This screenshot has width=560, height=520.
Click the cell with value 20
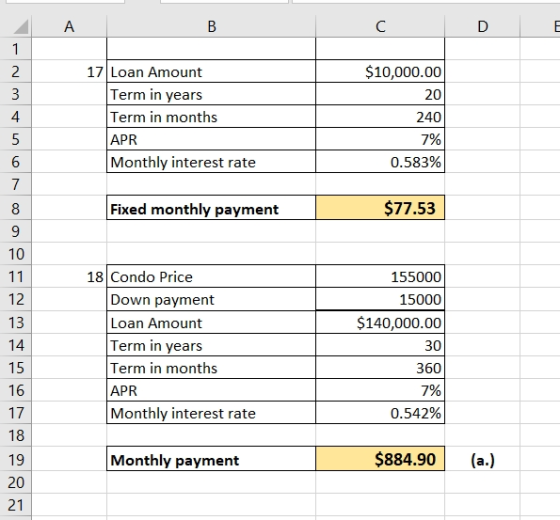pyautogui.click(x=380, y=94)
